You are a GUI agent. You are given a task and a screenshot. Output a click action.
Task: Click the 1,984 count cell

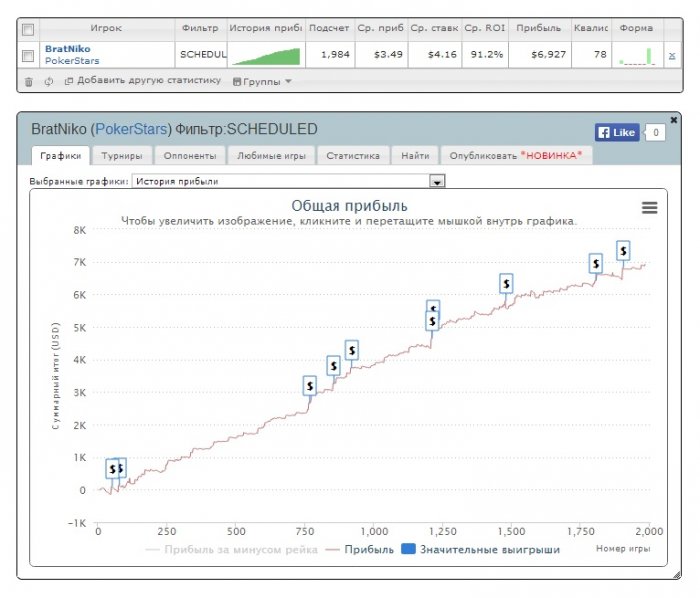point(330,55)
